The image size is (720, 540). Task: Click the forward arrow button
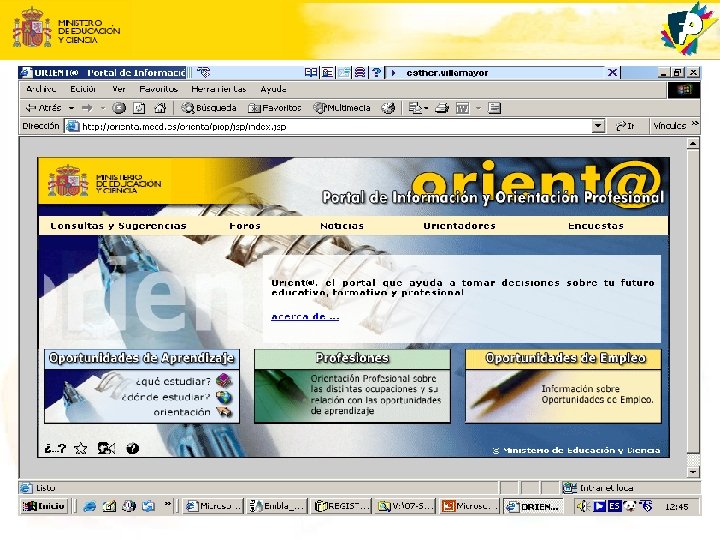(x=87, y=108)
